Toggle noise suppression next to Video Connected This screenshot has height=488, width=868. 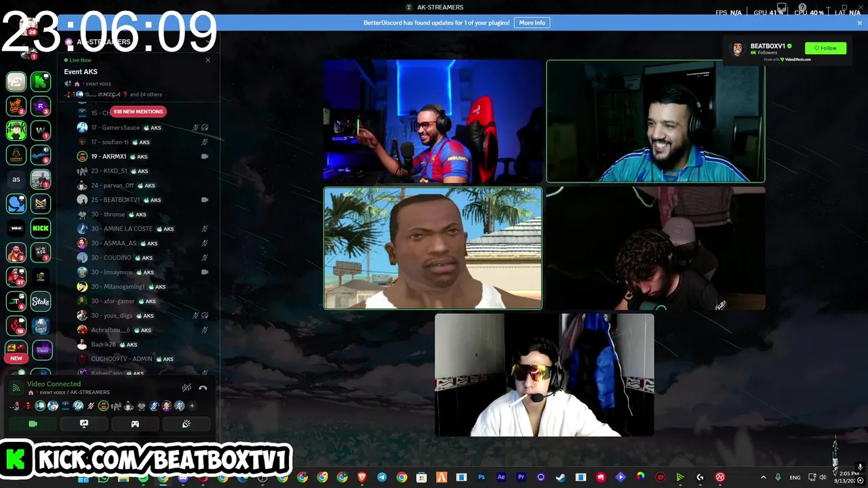(x=186, y=388)
